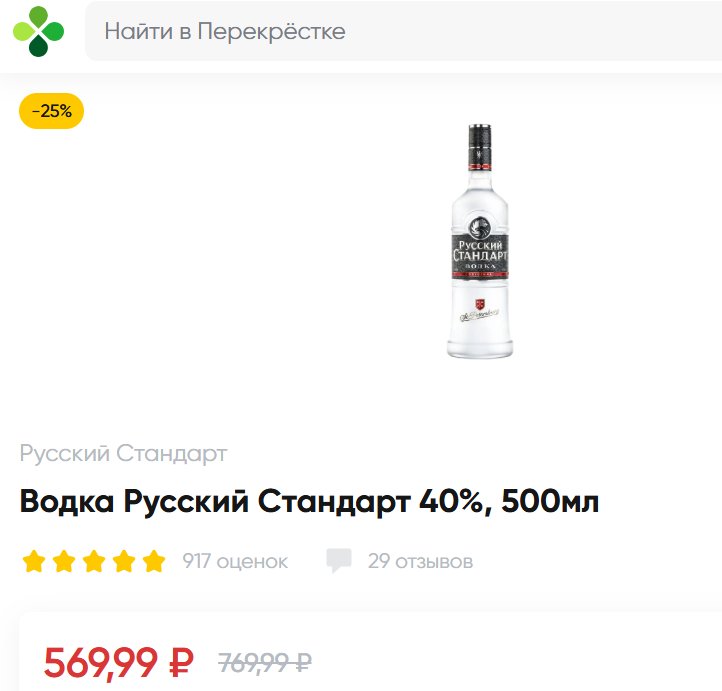The height and width of the screenshot is (691, 722).
Task: Click the reviews speech bubble icon
Action: pos(339,560)
